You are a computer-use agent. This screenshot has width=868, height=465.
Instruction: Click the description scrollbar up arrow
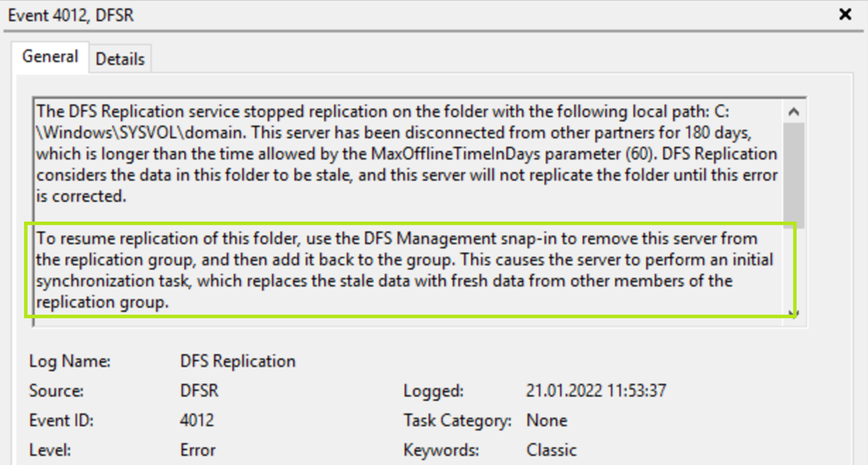pos(793,111)
